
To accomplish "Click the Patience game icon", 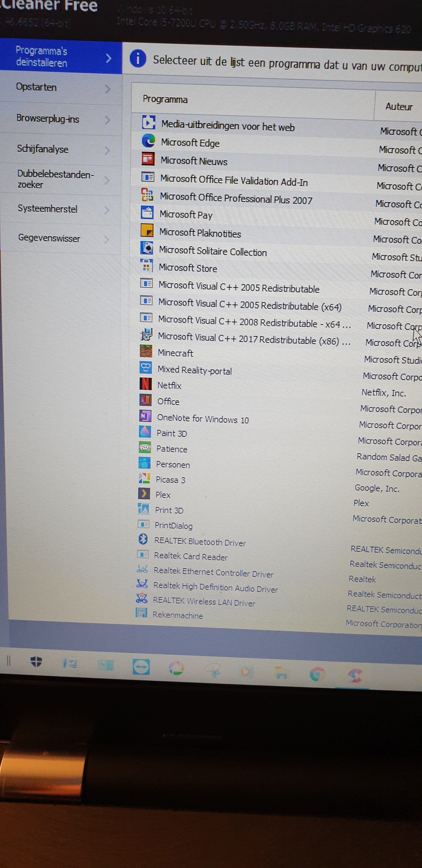I will (x=145, y=448).
